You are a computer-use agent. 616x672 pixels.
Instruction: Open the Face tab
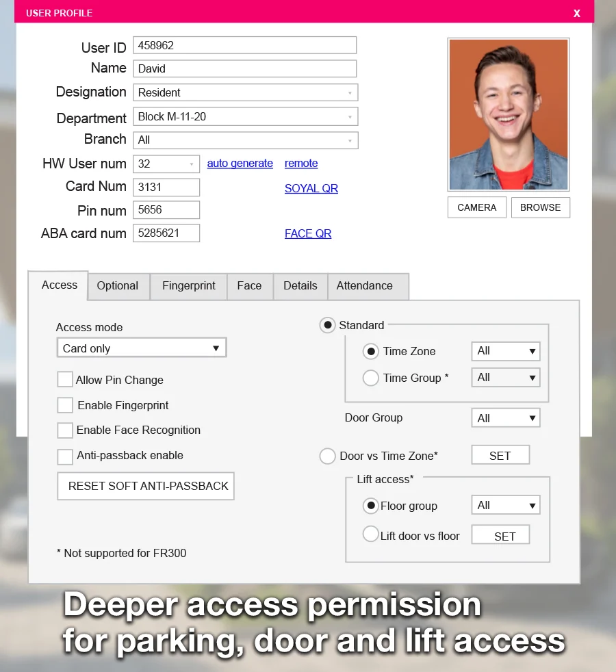tap(250, 286)
